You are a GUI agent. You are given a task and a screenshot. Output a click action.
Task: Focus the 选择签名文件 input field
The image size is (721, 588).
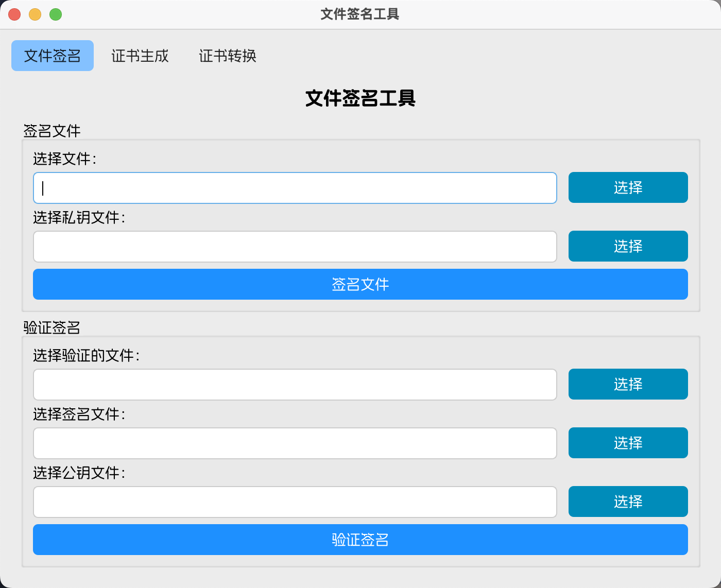point(295,443)
